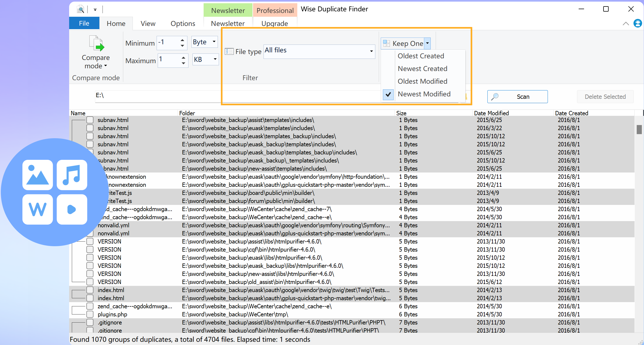
Task: Collapse the ribbon with the chevron
Action: click(x=626, y=23)
